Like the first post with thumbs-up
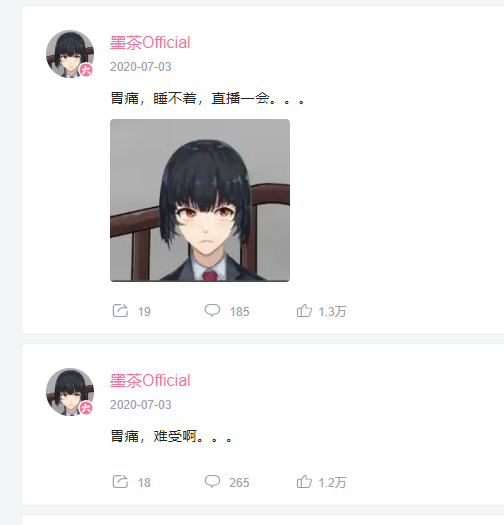The height and width of the screenshot is (525, 504). 304,311
